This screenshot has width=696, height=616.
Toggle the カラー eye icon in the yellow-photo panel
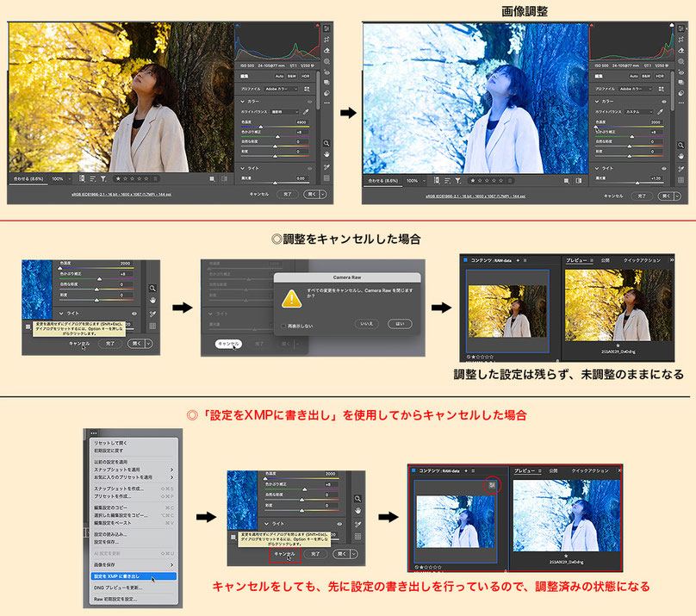tap(309, 102)
